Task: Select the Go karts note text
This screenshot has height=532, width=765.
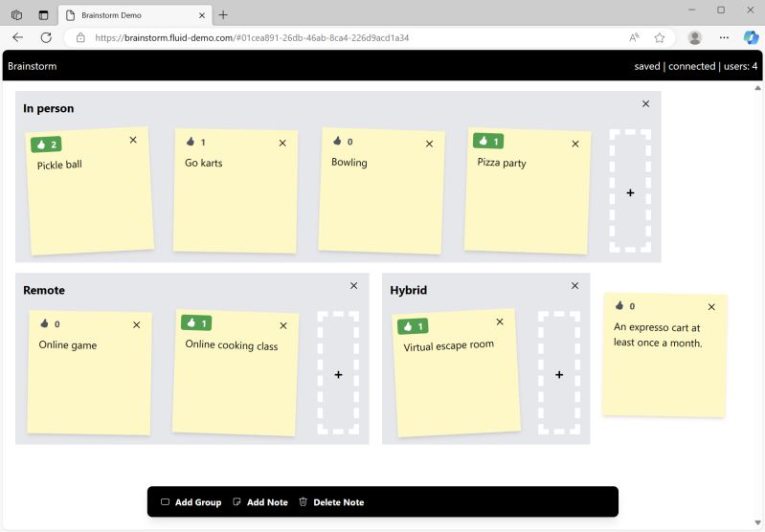Action: (x=203, y=163)
